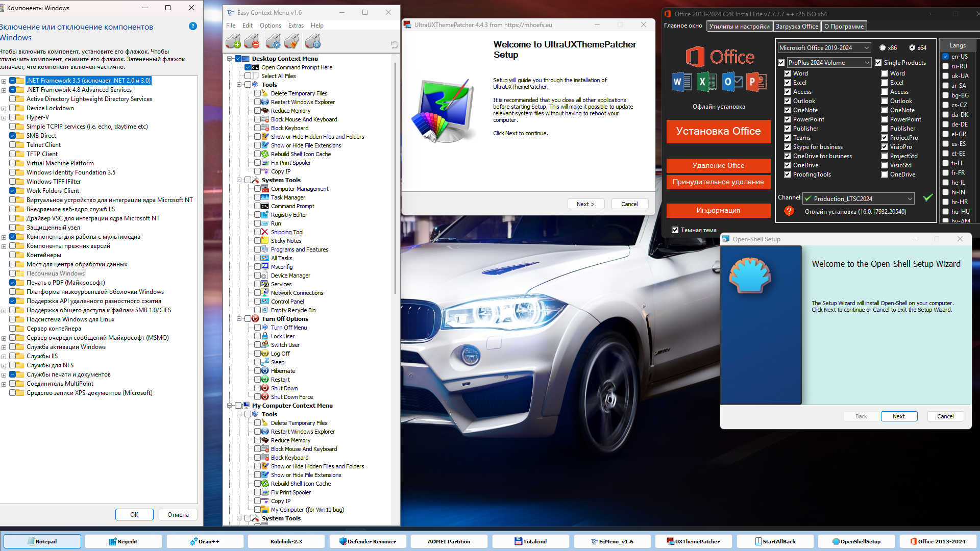This screenshot has width=980, height=551.
Task: Select the x86 architecture radio button
Action: coord(883,48)
